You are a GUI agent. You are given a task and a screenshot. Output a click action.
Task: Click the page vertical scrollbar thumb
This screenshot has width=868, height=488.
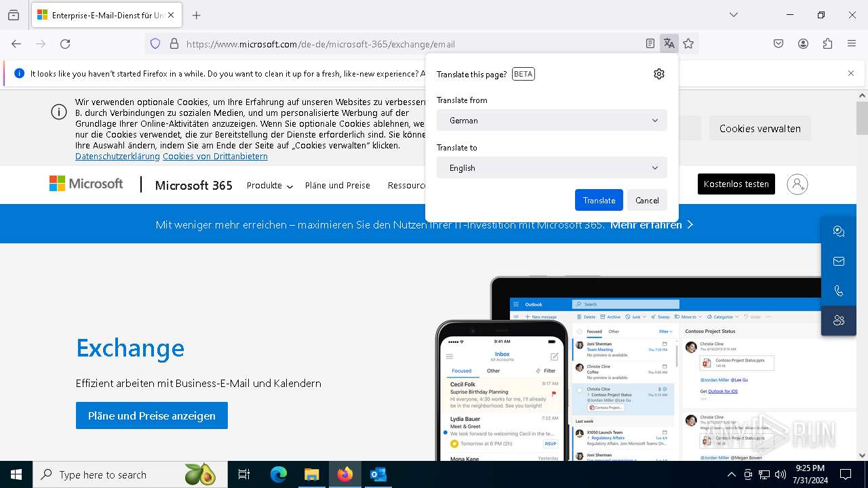(x=862, y=118)
